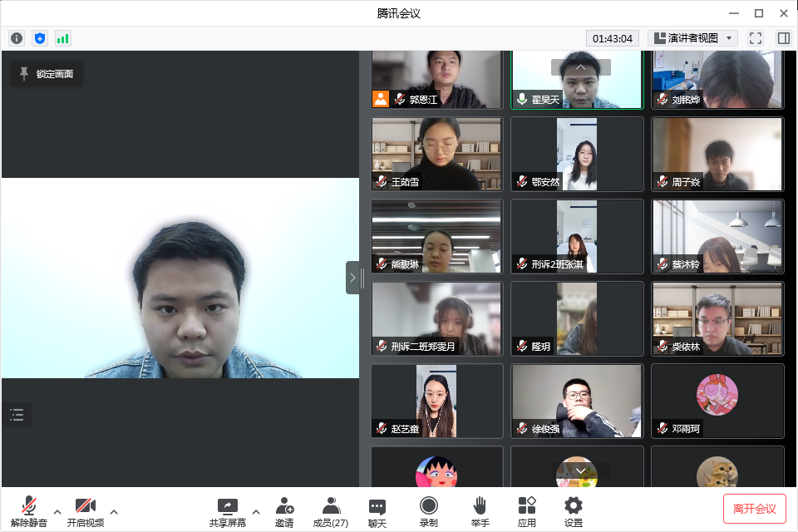
Task: Select 王茹雪 video thumbnail
Action: (436, 155)
